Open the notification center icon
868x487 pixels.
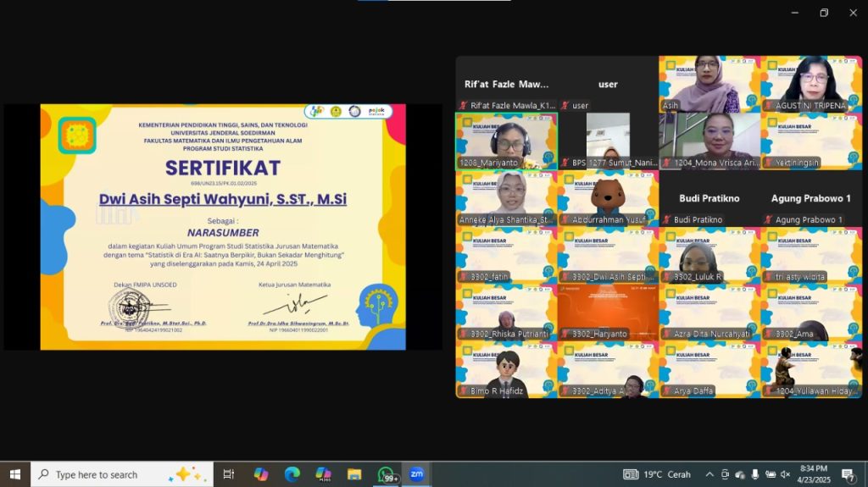[x=848, y=474]
